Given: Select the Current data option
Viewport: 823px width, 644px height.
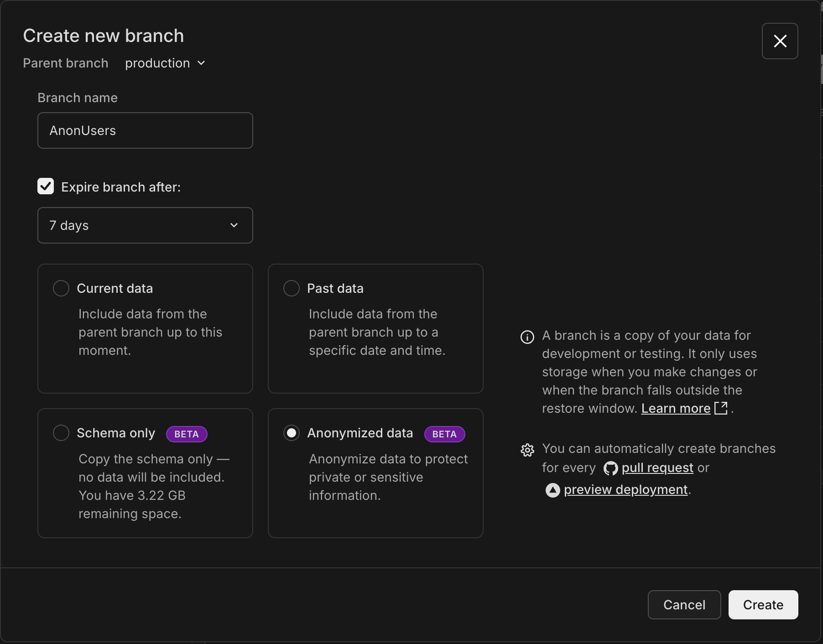Looking at the screenshot, I should [x=61, y=288].
